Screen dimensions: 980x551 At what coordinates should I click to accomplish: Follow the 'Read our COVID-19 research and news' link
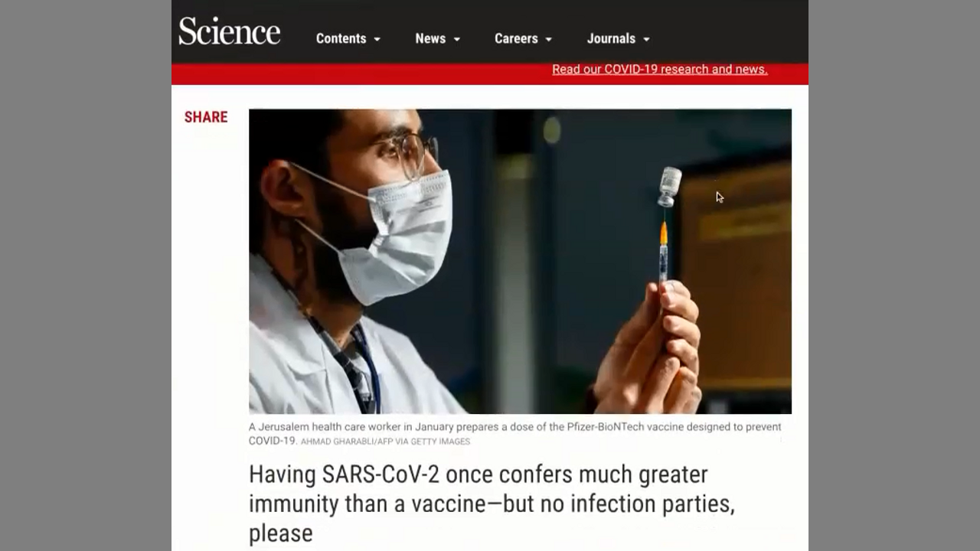(659, 69)
